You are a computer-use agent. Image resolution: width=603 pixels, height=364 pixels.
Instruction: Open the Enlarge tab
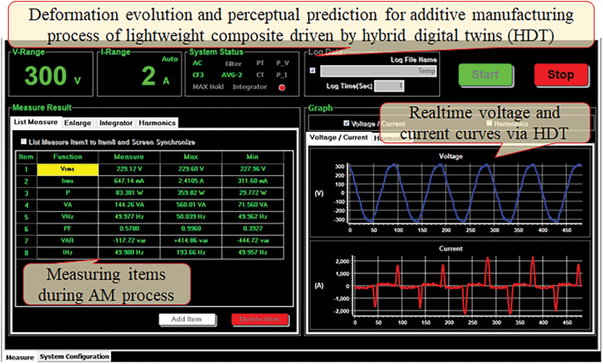(77, 123)
